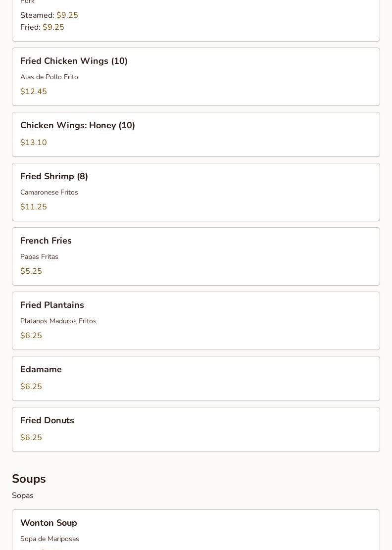This screenshot has width=392, height=550.
Task: Click the $13.10 honey wings price
Action: point(34,143)
